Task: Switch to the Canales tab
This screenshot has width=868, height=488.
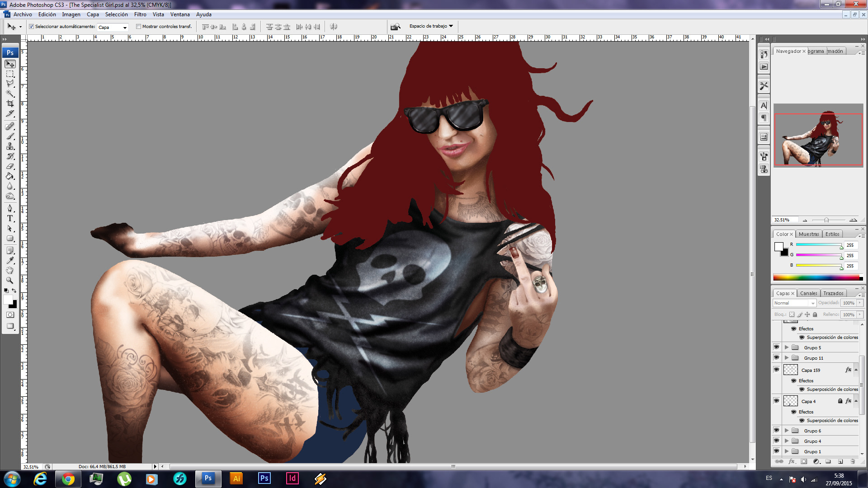Action: 808,293
